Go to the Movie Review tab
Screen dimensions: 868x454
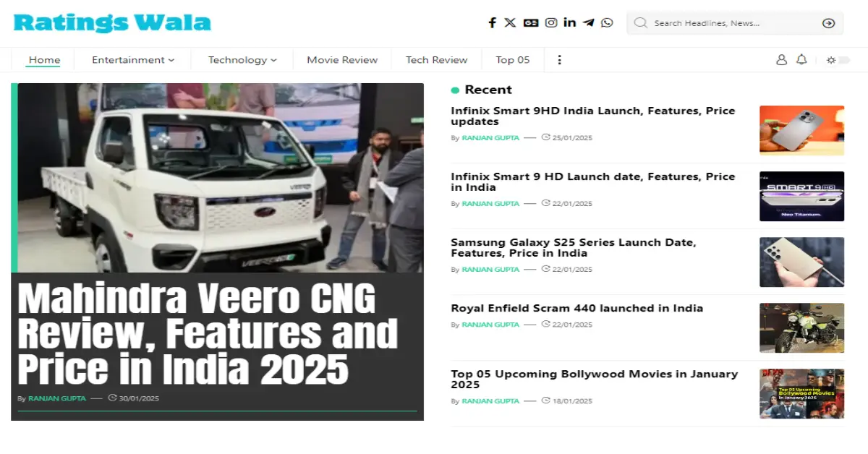click(x=342, y=60)
